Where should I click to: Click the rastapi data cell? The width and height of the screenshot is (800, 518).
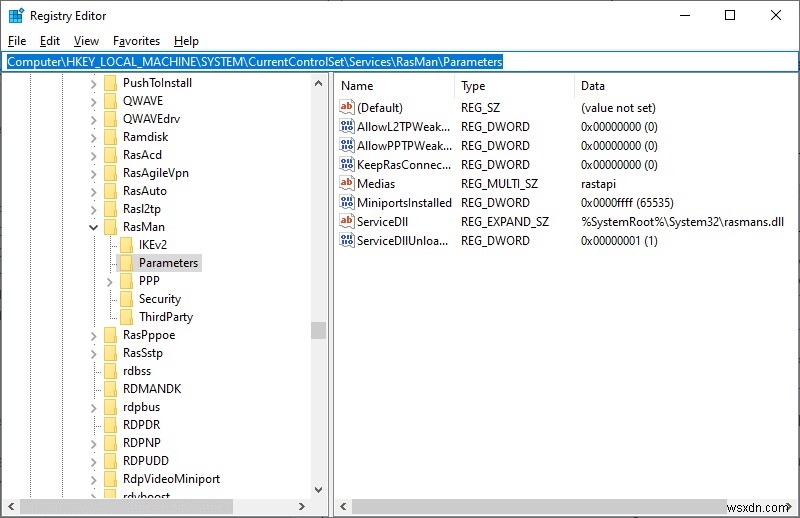point(598,184)
